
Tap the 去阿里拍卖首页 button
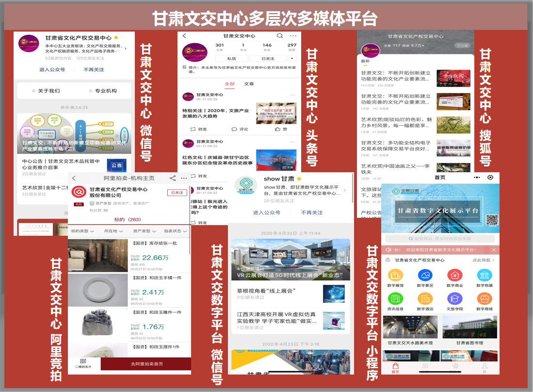pos(146,364)
